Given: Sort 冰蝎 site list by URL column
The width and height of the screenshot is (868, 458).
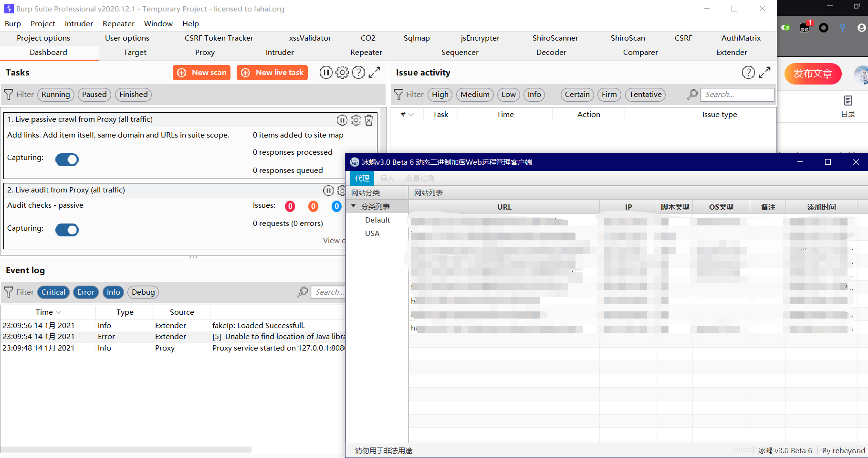Looking at the screenshot, I should pos(504,207).
